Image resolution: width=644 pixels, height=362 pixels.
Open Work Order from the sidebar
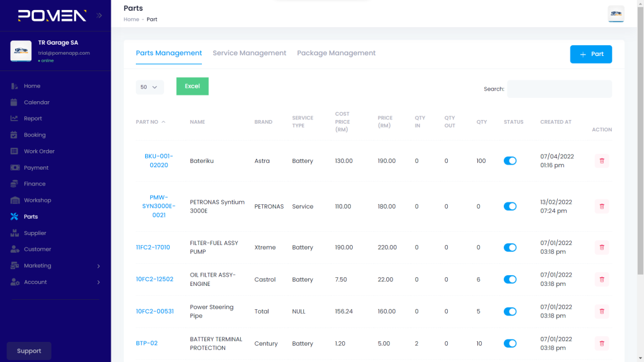tap(39, 151)
